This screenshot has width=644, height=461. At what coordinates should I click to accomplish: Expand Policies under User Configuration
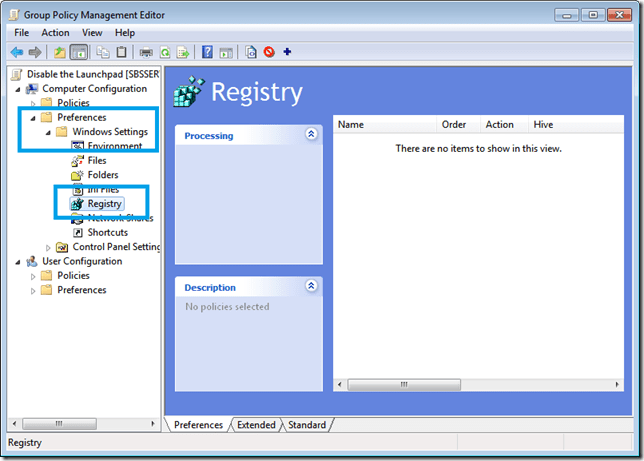pyautogui.click(x=33, y=276)
